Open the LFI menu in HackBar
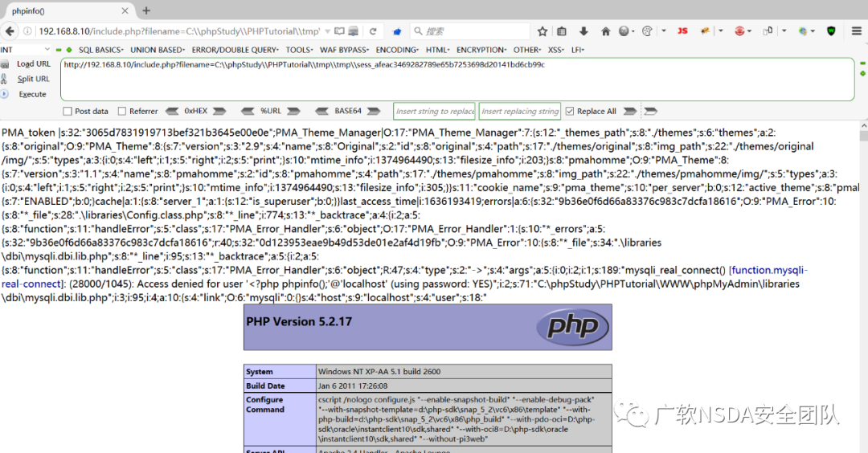 coord(577,50)
